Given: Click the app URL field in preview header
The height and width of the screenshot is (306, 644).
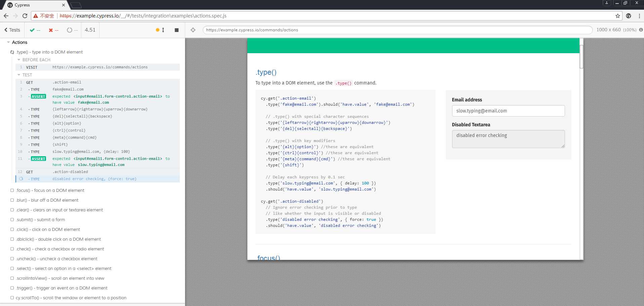Looking at the screenshot, I should pos(397,30).
